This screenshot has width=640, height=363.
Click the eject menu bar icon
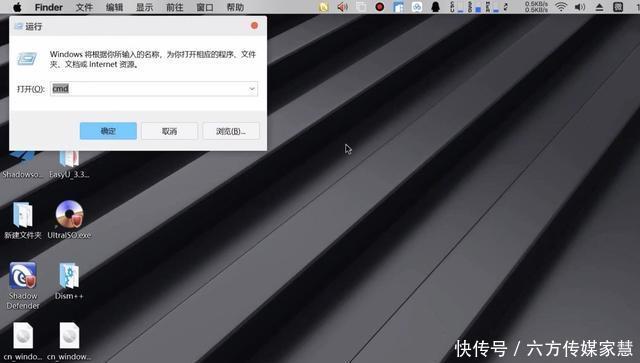[599, 7]
